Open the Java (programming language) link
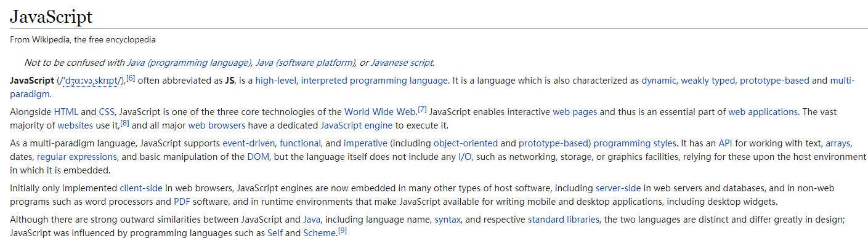The height and width of the screenshot is (238, 868). [x=190, y=62]
